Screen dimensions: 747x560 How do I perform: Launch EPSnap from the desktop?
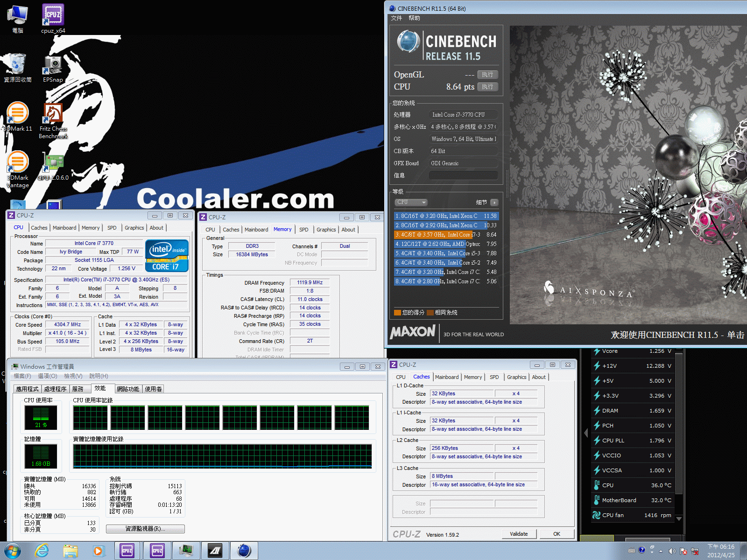click(x=53, y=68)
